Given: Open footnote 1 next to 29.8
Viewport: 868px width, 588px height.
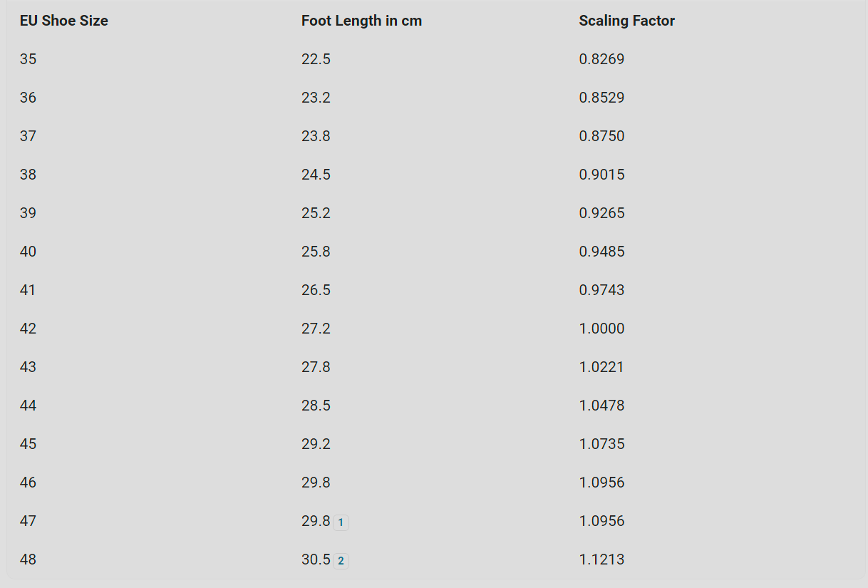Looking at the screenshot, I should [341, 522].
